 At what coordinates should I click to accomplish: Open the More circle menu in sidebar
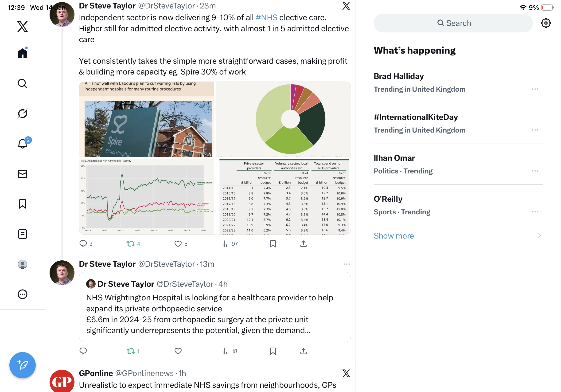23,294
